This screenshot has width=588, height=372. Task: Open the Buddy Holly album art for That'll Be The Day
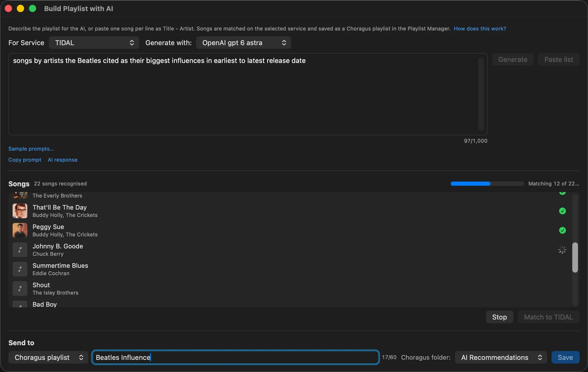(x=20, y=211)
